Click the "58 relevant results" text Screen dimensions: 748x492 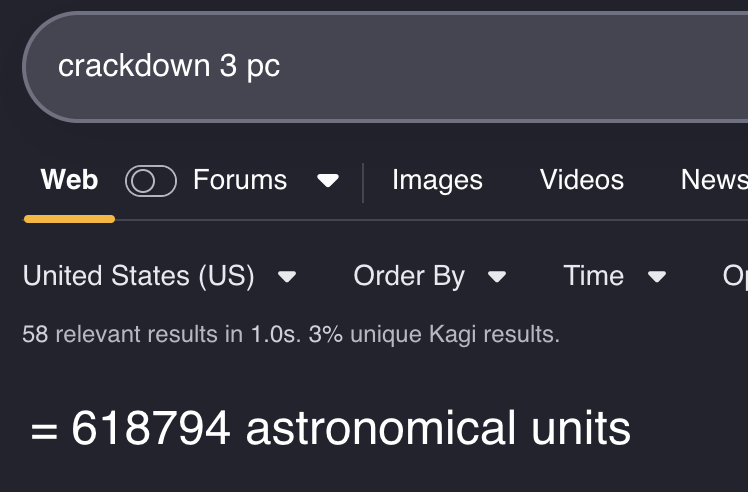(120, 334)
